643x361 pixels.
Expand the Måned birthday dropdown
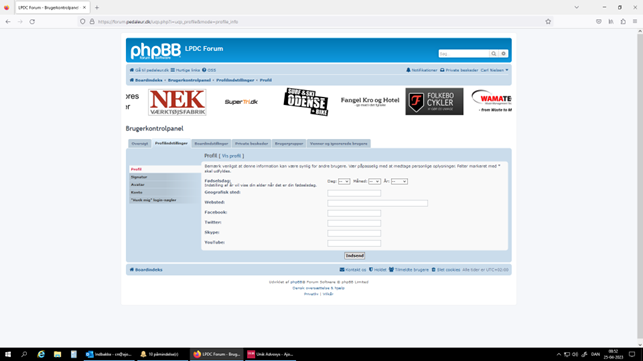tap(374, 181)
